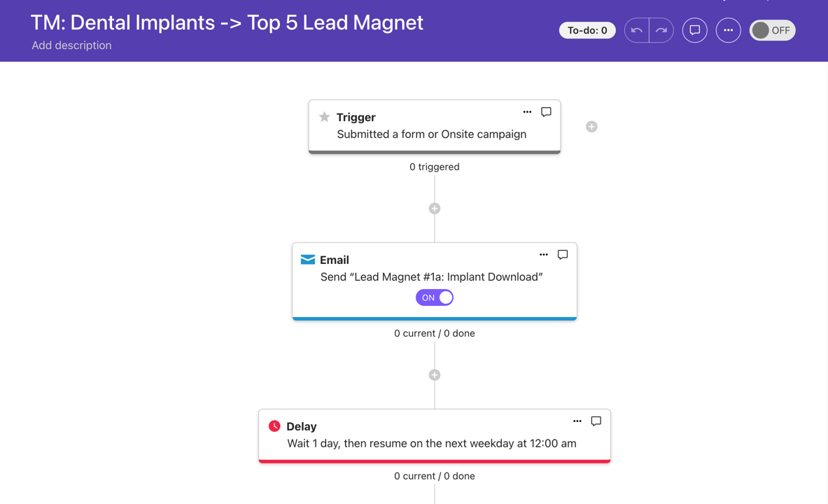Image resolution: width=828 pixels, height=504 pixels.
Task: Open the Trigger step's three-dot menu
Action: (x=527, y=112)
